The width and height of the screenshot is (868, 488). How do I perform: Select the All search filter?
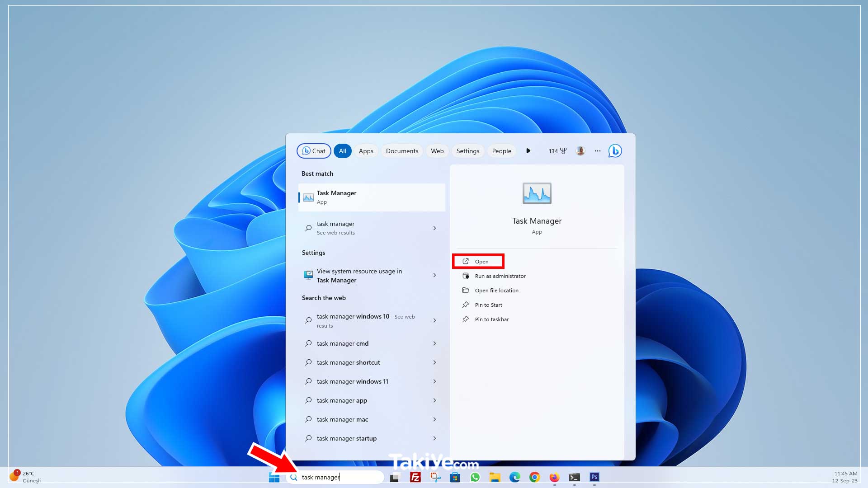[x=342, y=150]
